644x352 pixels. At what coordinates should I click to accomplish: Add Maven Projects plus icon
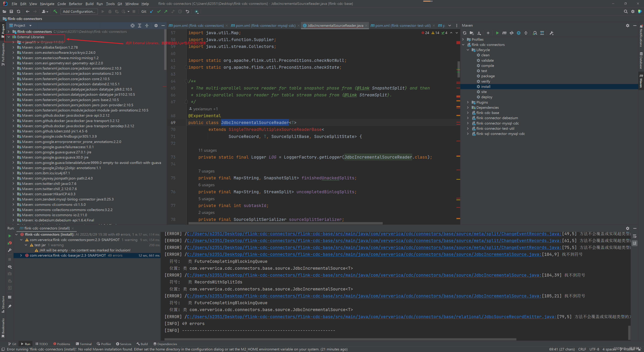[488, 33]
